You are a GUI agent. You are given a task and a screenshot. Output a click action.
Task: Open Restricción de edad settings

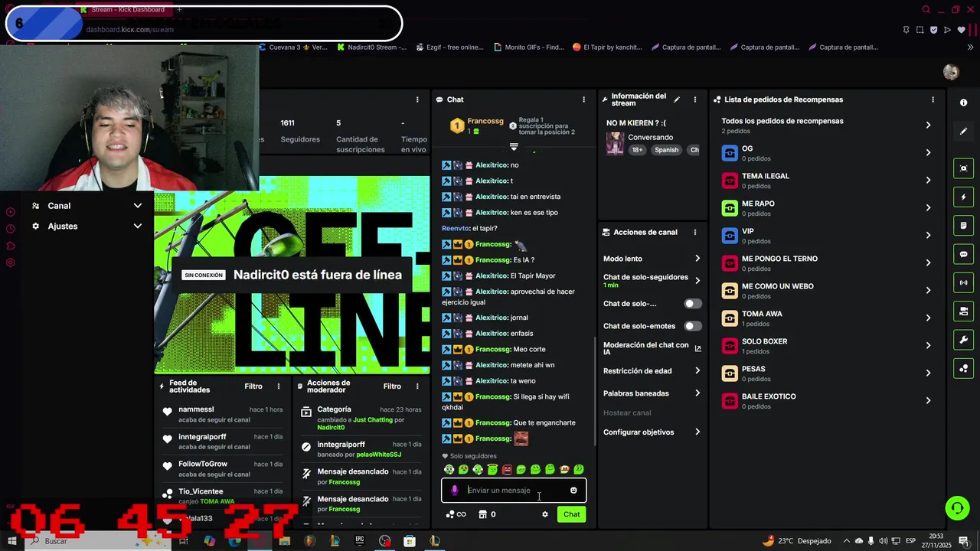coord(652,370)
